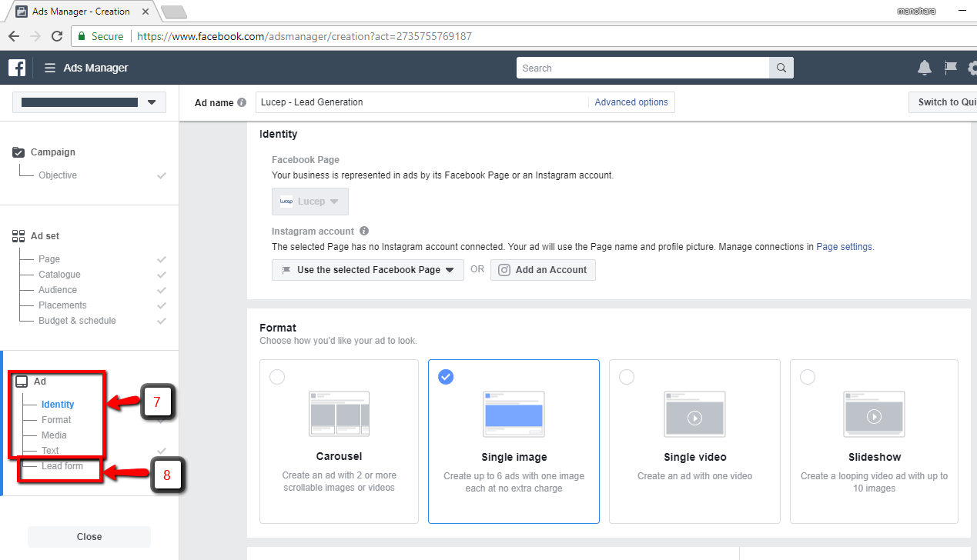Image resolution: width=977 pixels, height=560 pixels.
Task: Close the Ads Manager browser tab
Action: pos(146,12)
